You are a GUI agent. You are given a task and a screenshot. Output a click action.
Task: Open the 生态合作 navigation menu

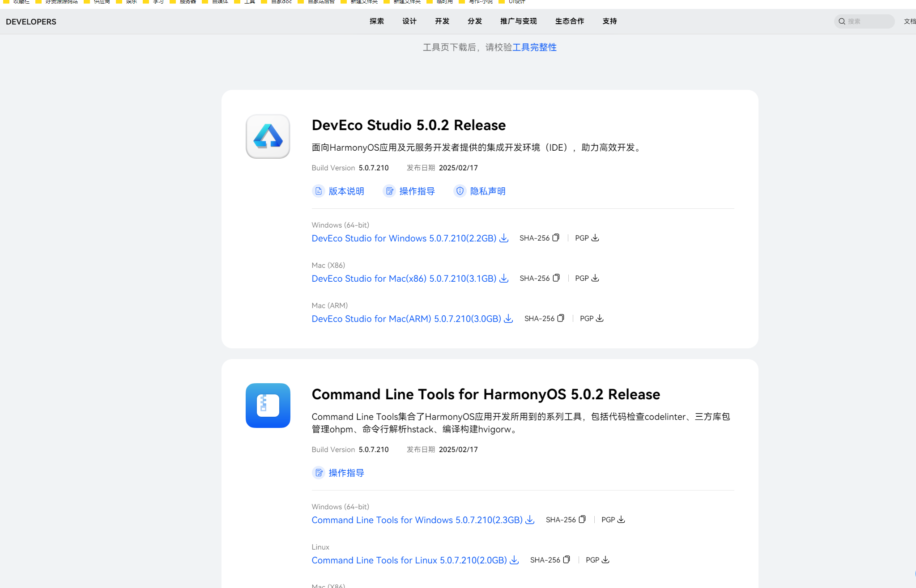[x=569, y=21]
